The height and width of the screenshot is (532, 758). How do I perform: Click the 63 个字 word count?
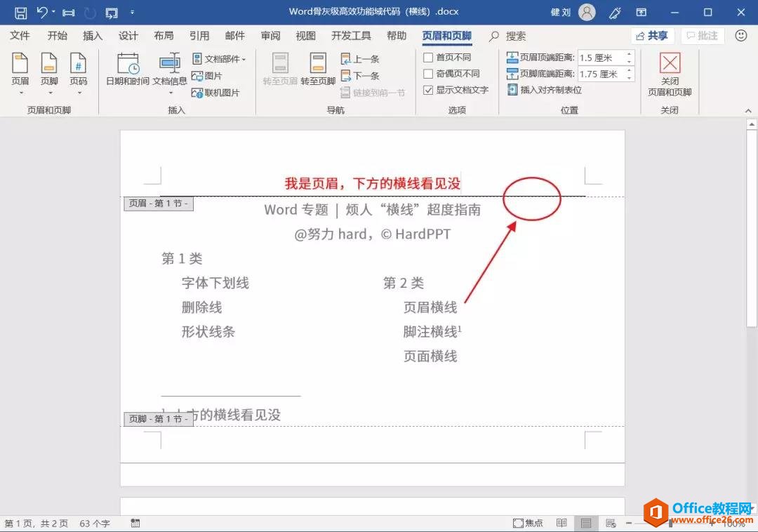pos(95,524)
